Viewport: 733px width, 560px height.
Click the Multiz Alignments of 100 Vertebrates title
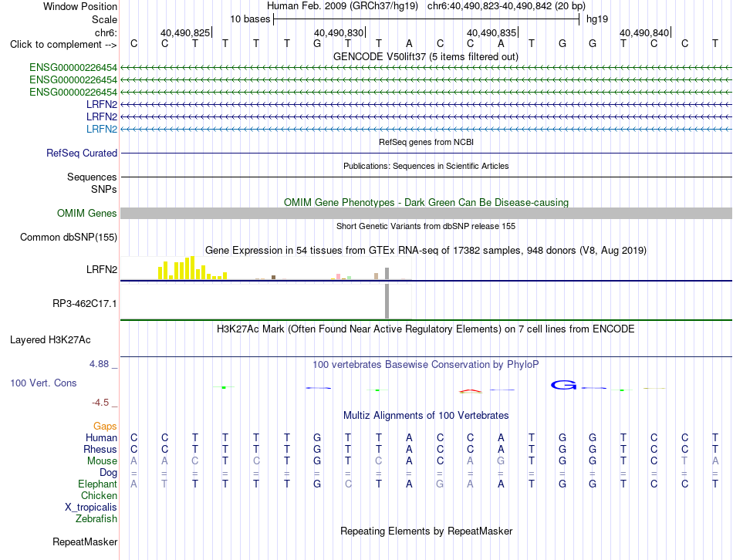tap(426, 415)
